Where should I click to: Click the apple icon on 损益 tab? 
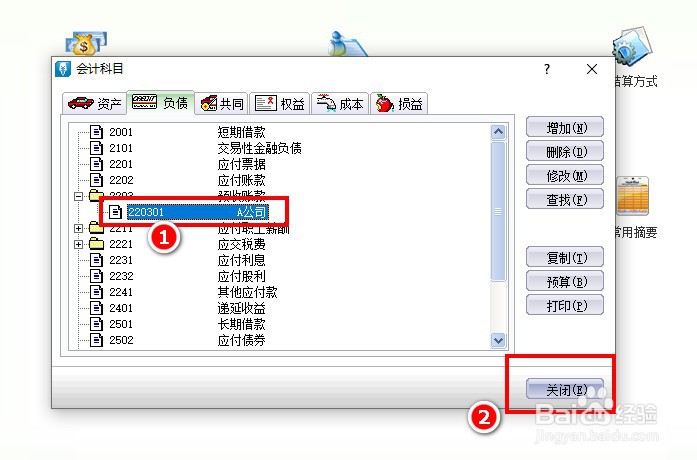point(385,103)
